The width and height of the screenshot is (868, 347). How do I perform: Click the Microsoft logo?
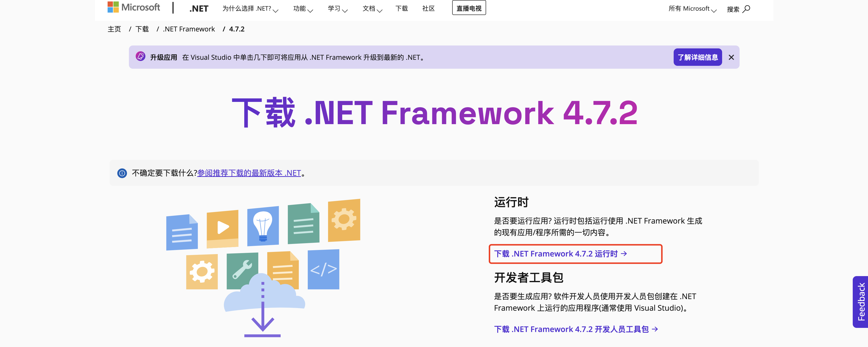point(134,8)
